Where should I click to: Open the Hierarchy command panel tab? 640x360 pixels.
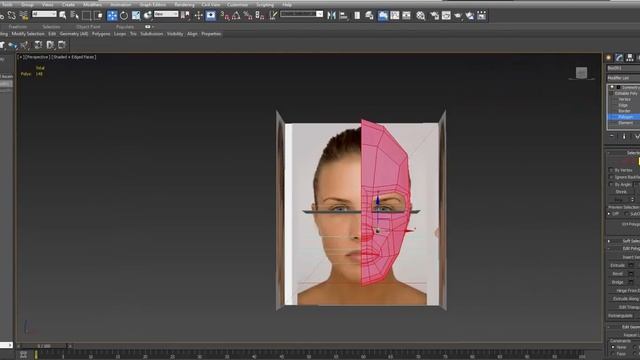tap(630, 58)
